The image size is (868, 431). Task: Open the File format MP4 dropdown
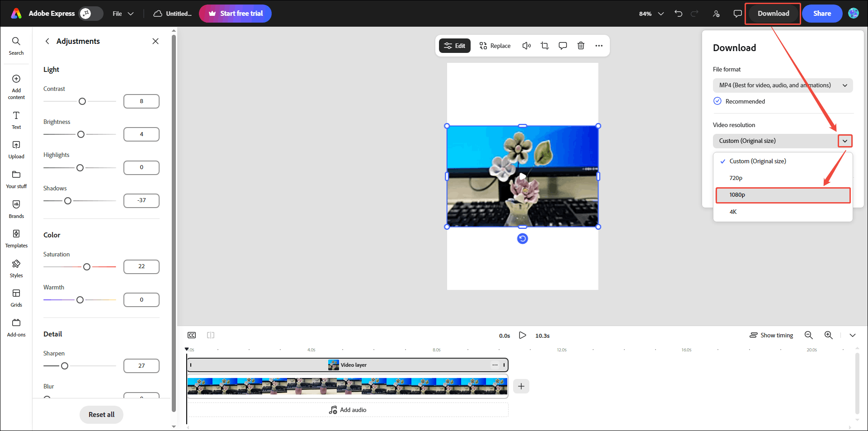(x=783, y=85)
